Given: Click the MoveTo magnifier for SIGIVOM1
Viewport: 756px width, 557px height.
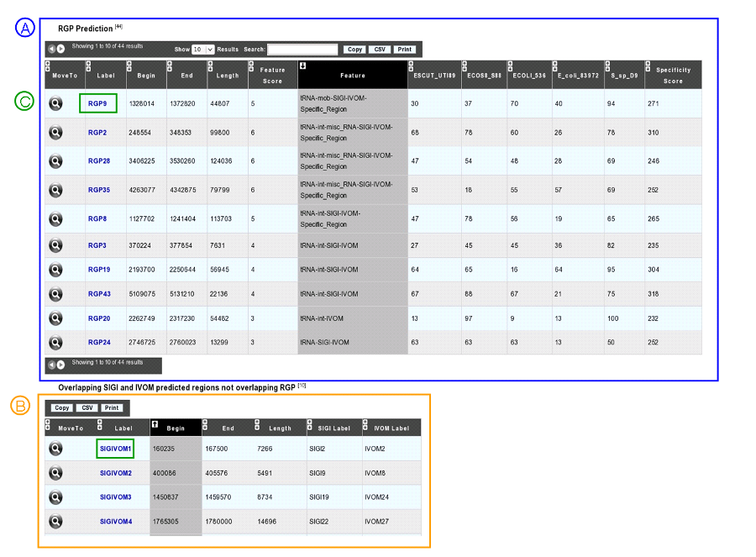Looking at the screenshot, I should (x=56, y=449).
